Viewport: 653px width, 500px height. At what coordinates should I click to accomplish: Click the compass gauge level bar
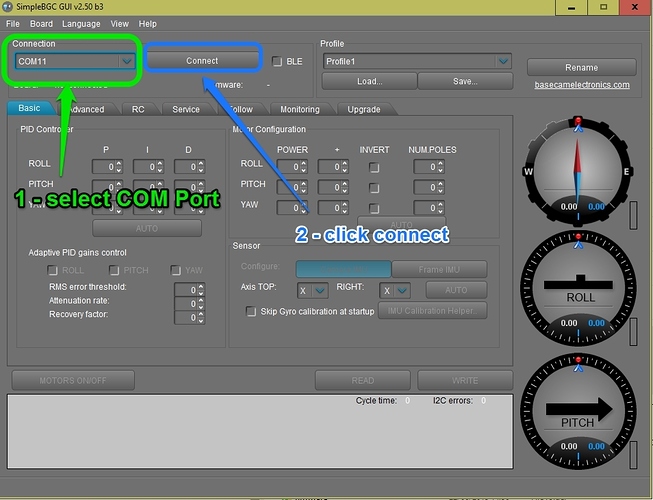pos(633,215)
